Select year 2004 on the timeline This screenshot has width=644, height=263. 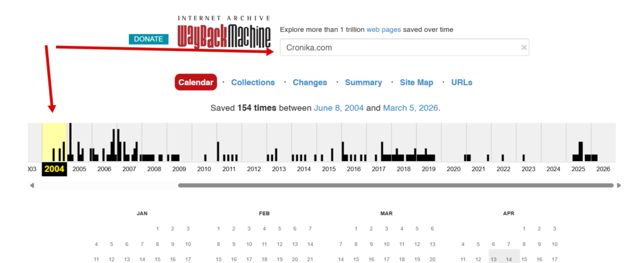tap(55, 169)
